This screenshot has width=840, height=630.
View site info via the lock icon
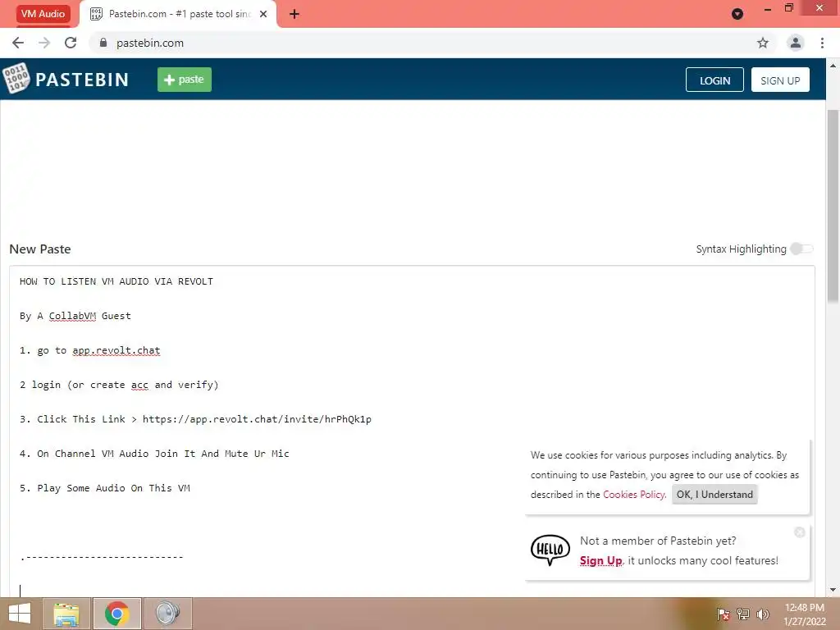103,43
